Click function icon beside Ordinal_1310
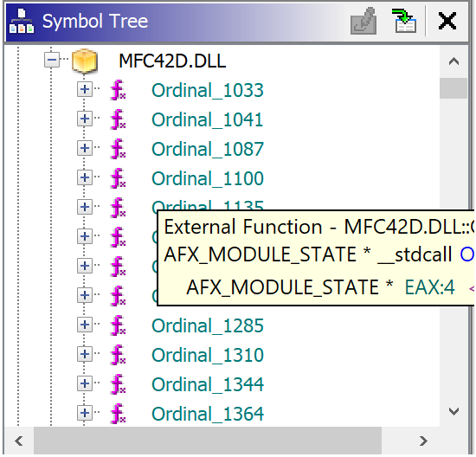The height and width of the screenshot is (457, 476). click(x=118, y=355)
